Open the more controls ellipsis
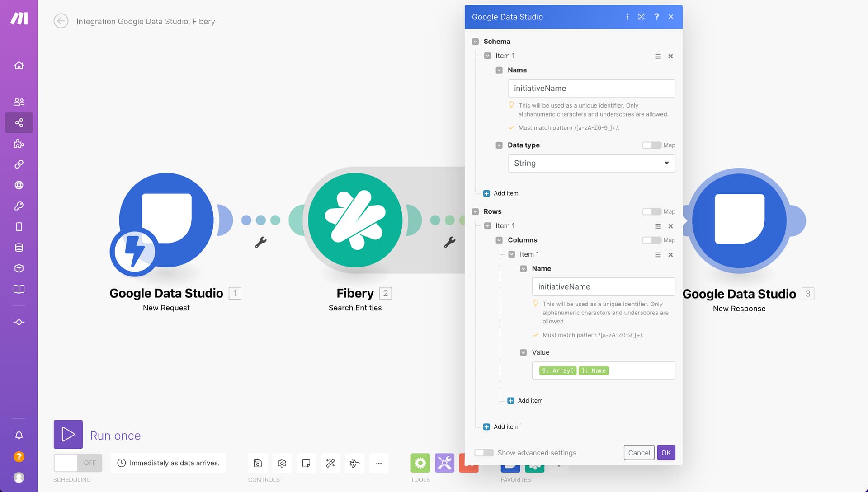This screenshot has width=868, height=492. point(379,463)
